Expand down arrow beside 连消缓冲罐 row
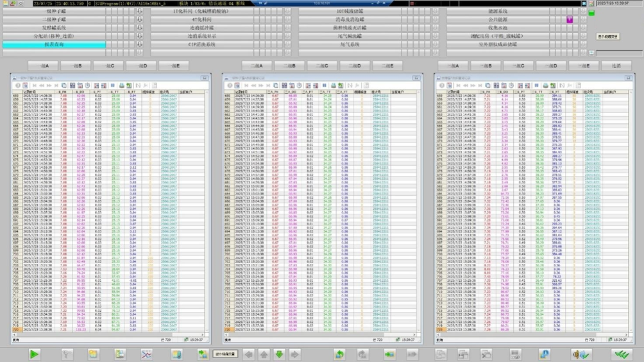The height and width of the screenshot is (362, 644). point(287,28)
